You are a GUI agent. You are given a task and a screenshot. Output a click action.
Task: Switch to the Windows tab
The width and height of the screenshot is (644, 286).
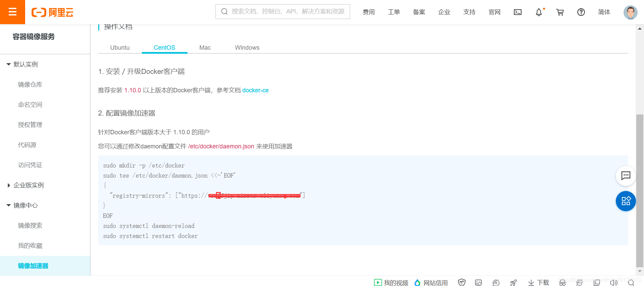point(247,48)
